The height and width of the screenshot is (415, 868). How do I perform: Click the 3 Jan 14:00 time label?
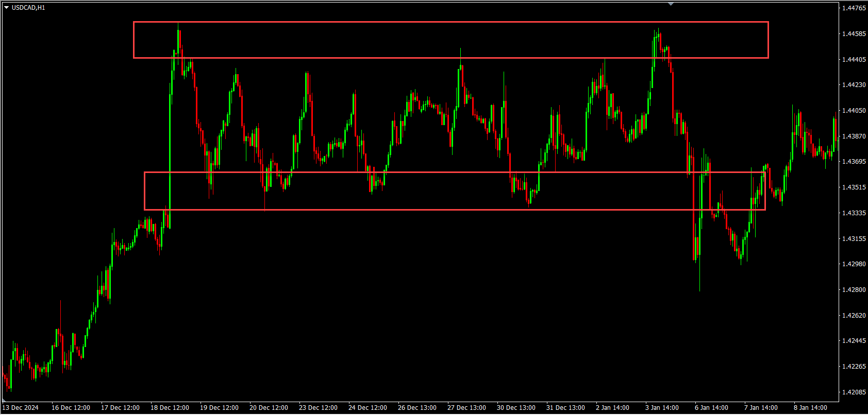point(662,408)
